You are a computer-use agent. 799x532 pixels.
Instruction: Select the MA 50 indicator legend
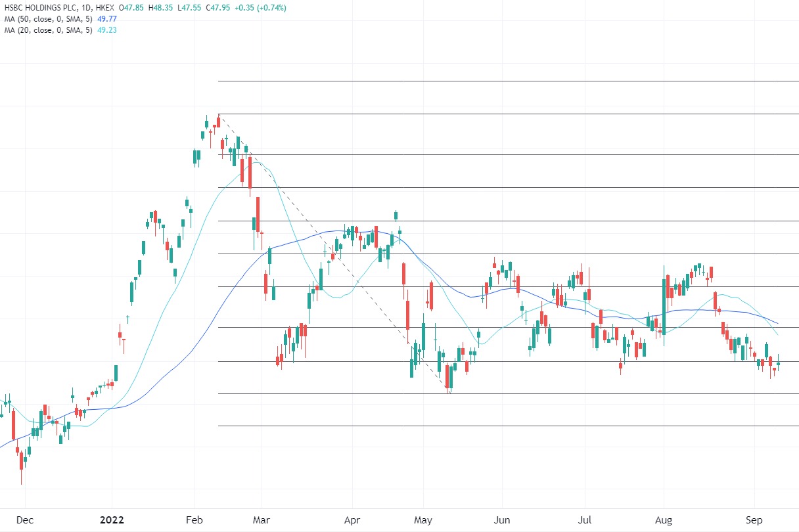coord(46,19)
